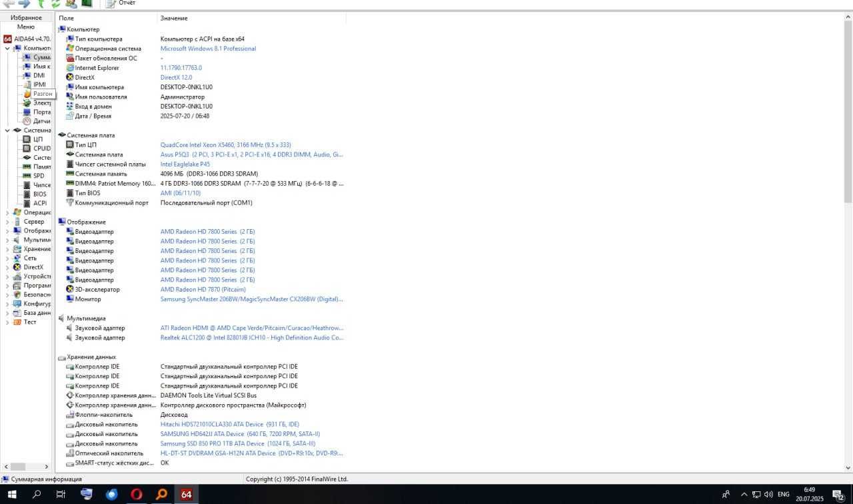
Task: Collapse the Компьютер tree node
Action: pyautogui.click(x=7, y=48)
